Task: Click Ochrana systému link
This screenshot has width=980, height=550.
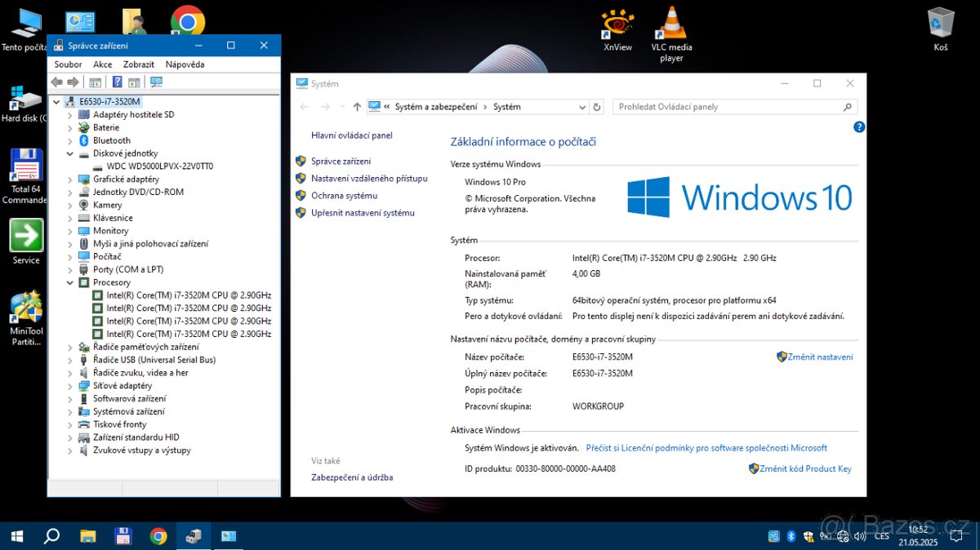Action: point(344,196)
